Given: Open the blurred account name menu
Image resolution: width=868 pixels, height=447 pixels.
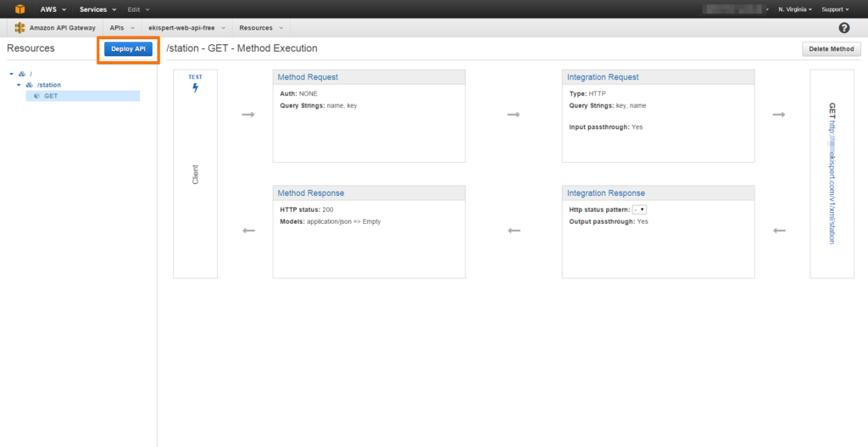Looking at the screenshot, I should click(736, 9).
